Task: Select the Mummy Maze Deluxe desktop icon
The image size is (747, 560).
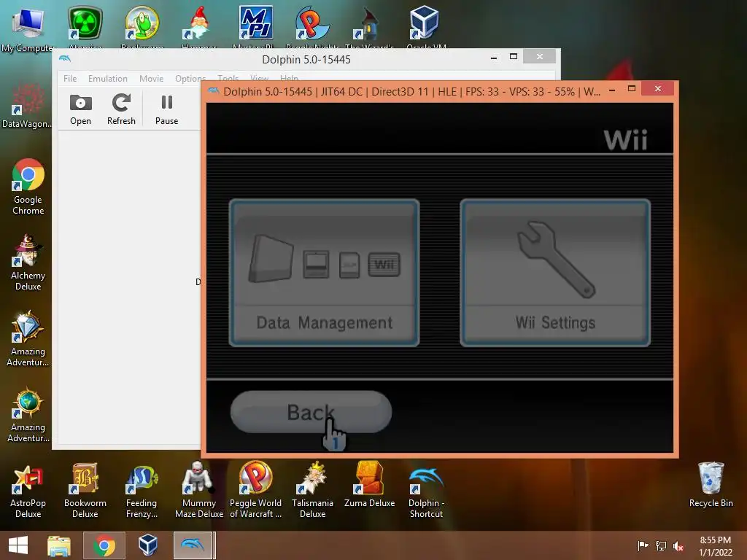Action: click(x=199, y=491)
